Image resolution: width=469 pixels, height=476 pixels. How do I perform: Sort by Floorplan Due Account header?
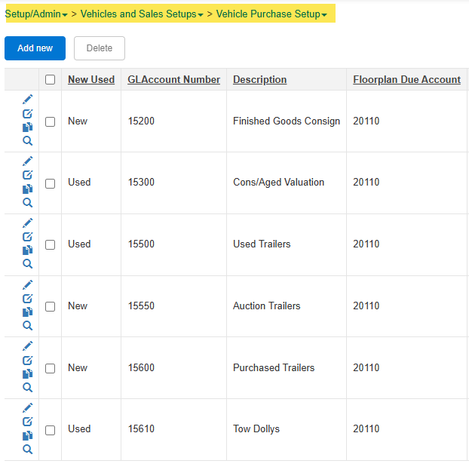407,79
